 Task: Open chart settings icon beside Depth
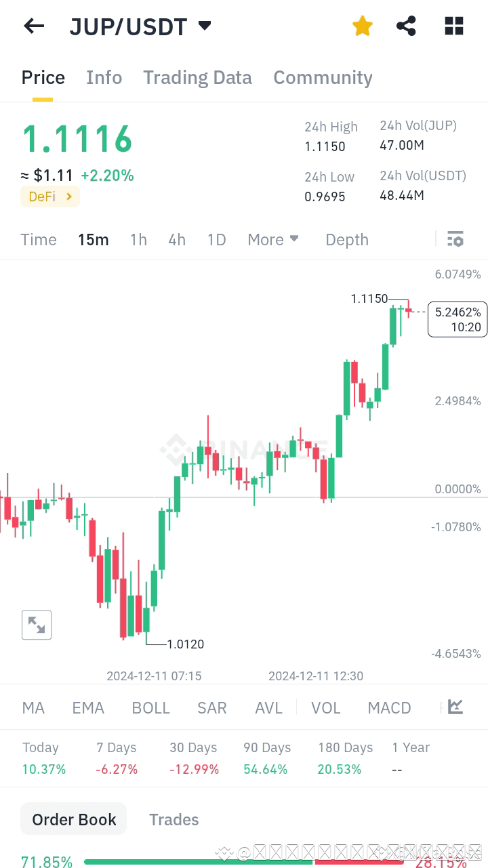click(x=455, y=239)
